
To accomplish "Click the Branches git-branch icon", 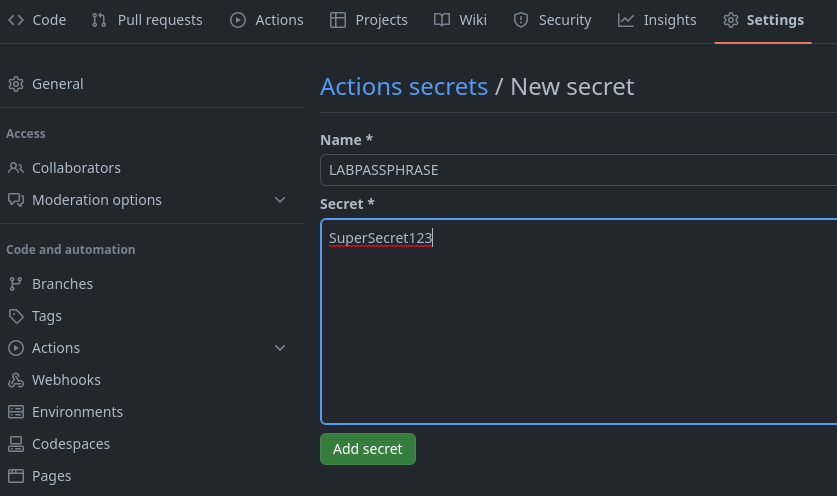I will coord(15,284).
